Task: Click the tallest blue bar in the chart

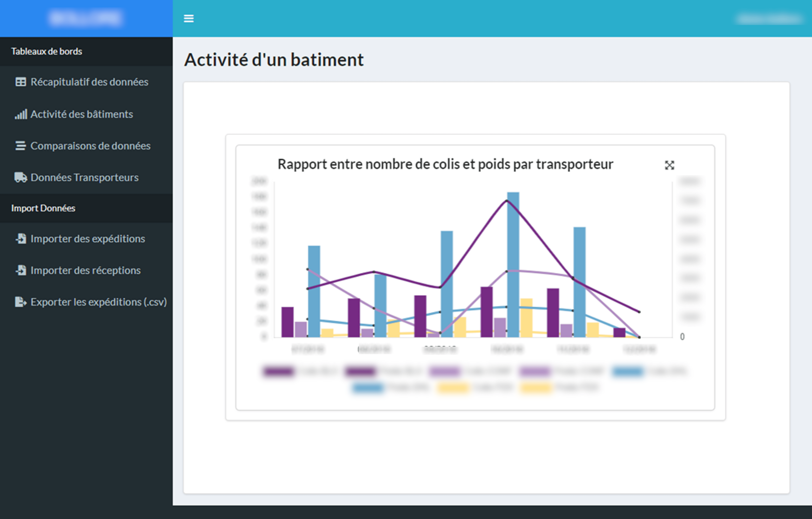Action: [x=513, y=265]
